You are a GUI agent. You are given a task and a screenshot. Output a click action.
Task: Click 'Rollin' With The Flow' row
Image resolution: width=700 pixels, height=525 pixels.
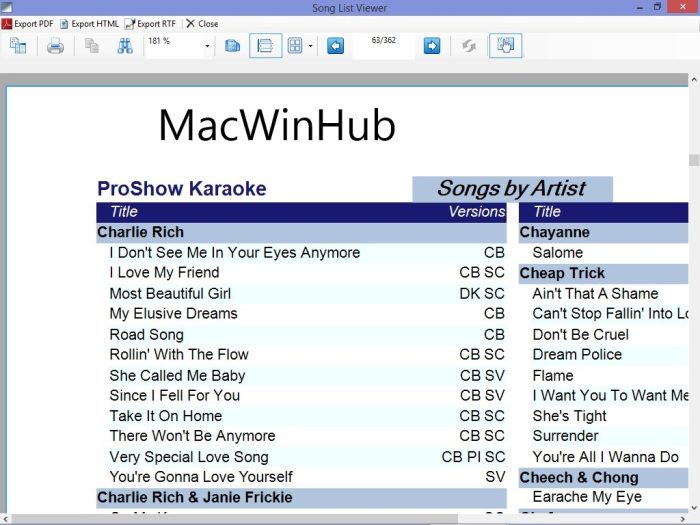point(301,354)
